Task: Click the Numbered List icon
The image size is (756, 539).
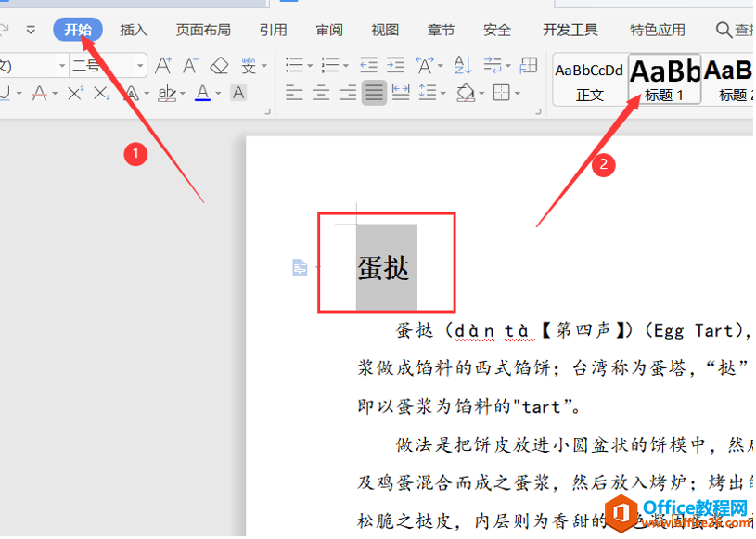Action: coord(330,65)
